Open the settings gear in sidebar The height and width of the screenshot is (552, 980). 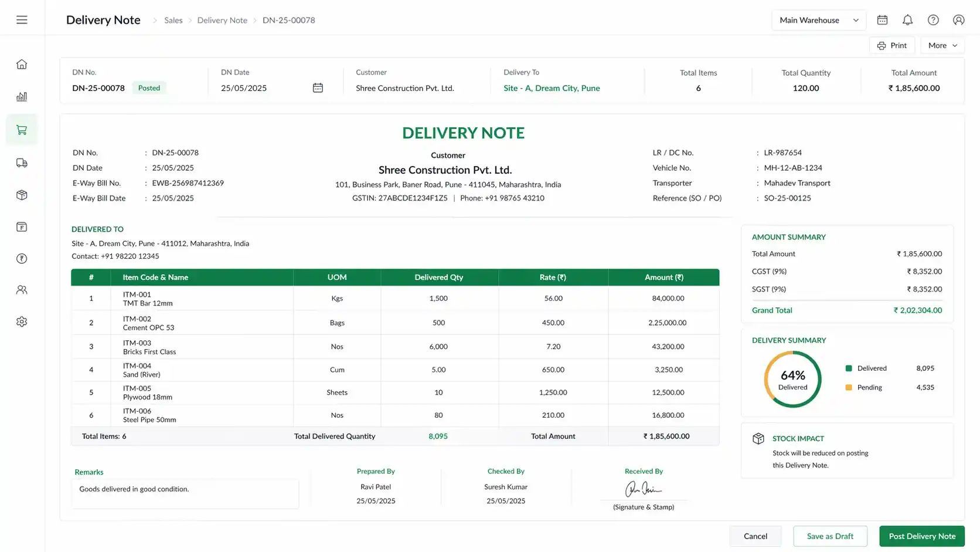coord(22,321)
